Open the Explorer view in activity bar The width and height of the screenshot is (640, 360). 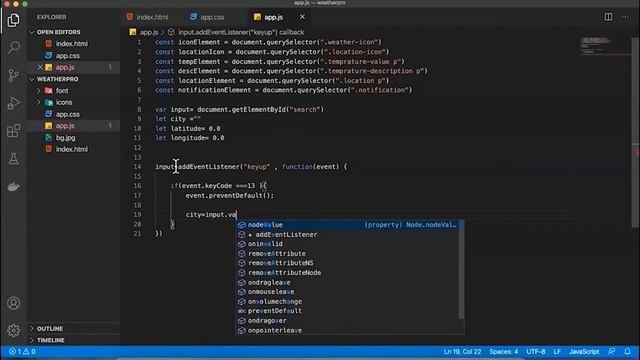[13, 20]
